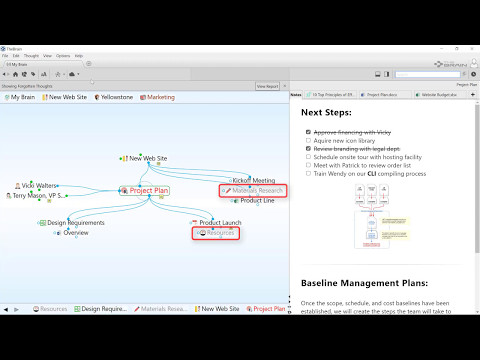The image size is (480, 360).
Task: Open the View menu
Action: click(x=47, y=56)
